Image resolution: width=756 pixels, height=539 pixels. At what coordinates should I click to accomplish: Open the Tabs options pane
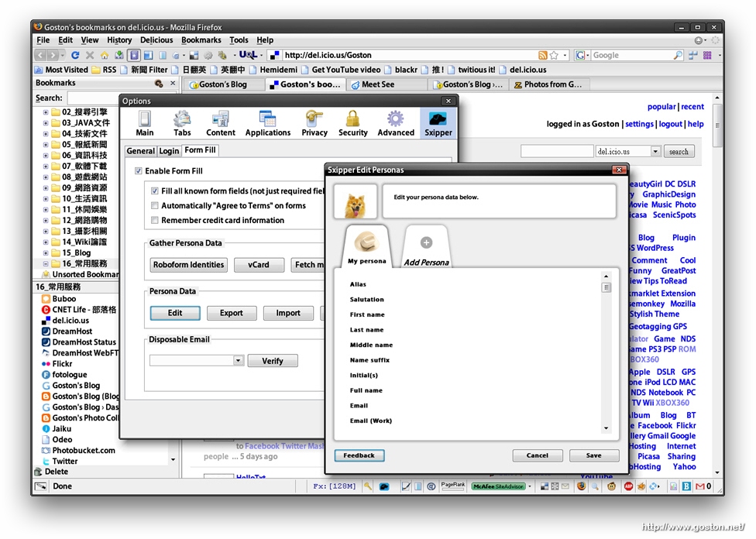pos(182,123)
